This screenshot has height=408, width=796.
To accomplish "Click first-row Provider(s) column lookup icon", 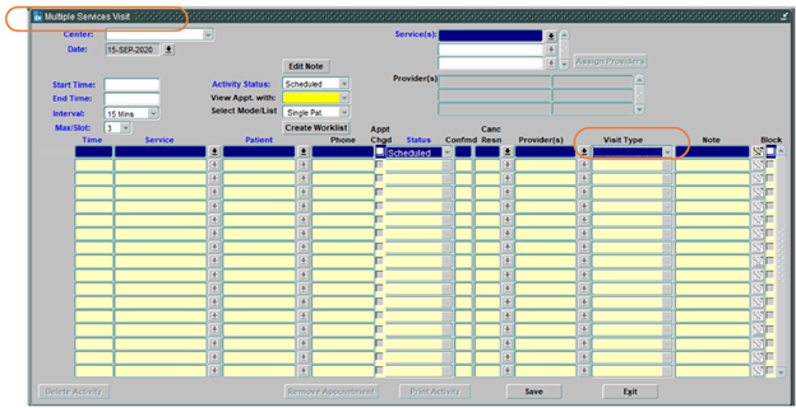I will pyautogui.click(x=584, y=152).
